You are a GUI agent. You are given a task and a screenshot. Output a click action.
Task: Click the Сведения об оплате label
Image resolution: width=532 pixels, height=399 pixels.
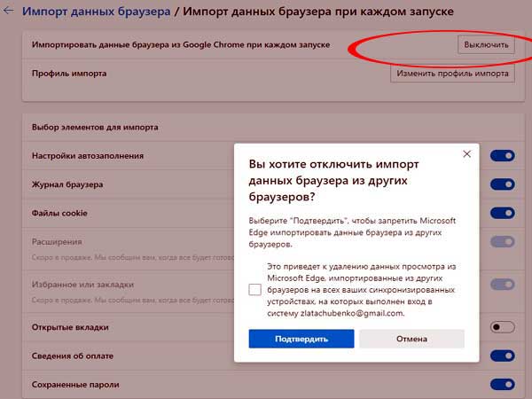tap(73, 356)
